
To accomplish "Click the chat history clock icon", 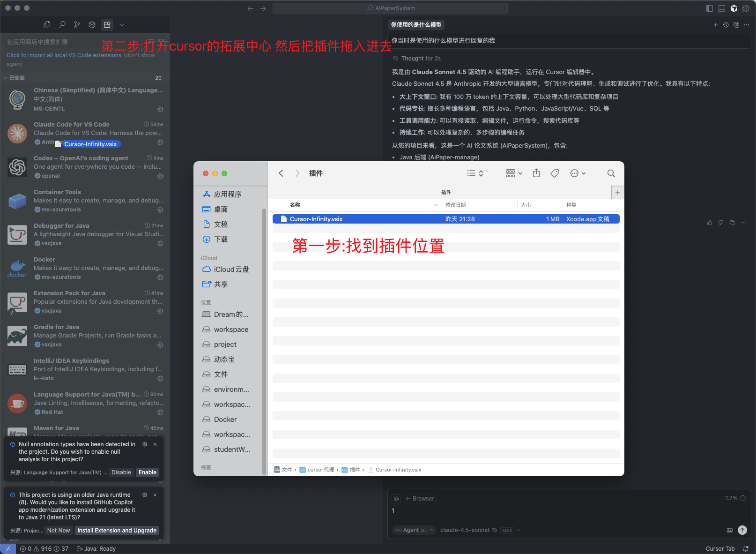I will coord(726,25).
